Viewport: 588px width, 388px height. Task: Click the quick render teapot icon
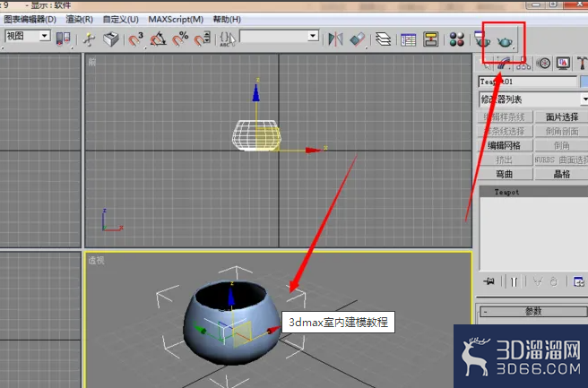(x=505, y=40)
